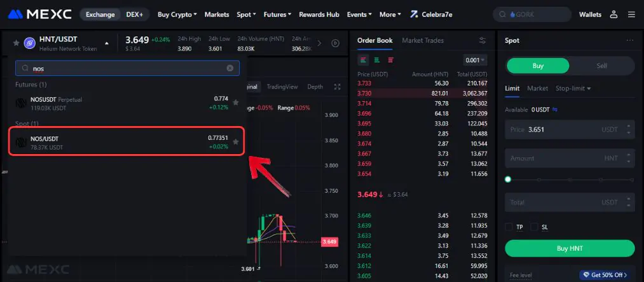The width and height of the screenshot is (644, 282).
Task: Select the NOS/USDT spot pair
Action: (x=127, y=142)
